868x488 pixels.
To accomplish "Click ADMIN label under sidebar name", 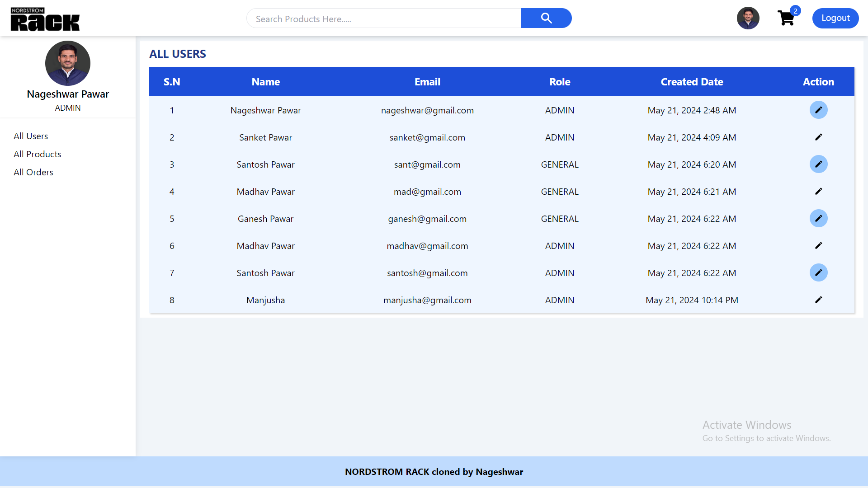I will pyautogui.click(x=68, y=108).
